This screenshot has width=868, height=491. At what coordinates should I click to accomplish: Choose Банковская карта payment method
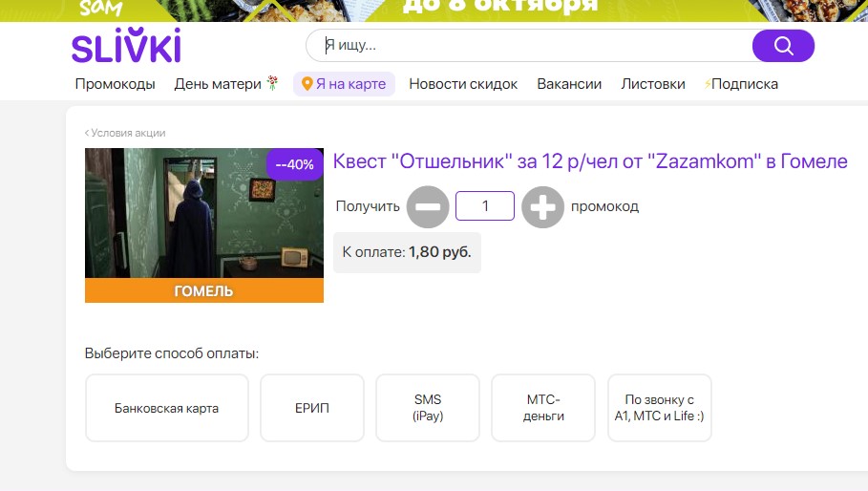(x=166, y=408)
